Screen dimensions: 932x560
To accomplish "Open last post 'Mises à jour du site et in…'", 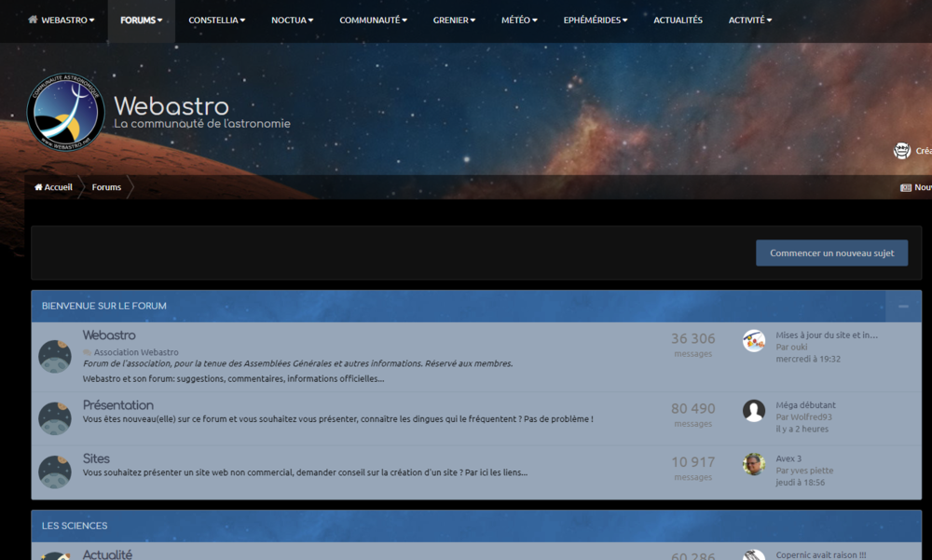I will [x=826, y=335].
